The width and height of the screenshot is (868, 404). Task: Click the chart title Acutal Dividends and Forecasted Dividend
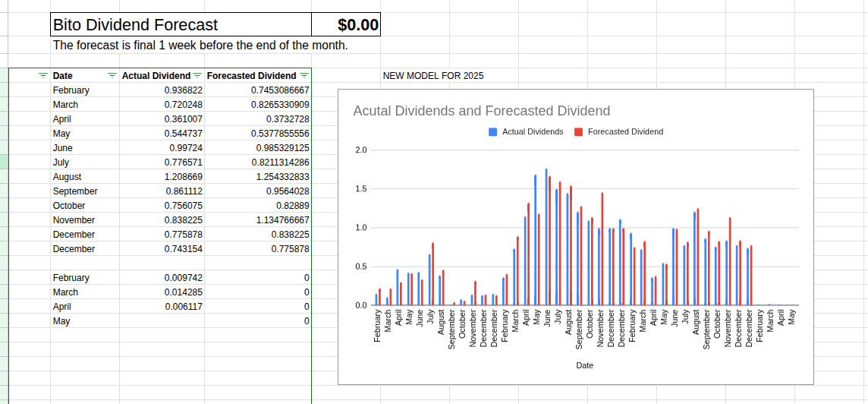pyautogui.click(x=482, y=111)
